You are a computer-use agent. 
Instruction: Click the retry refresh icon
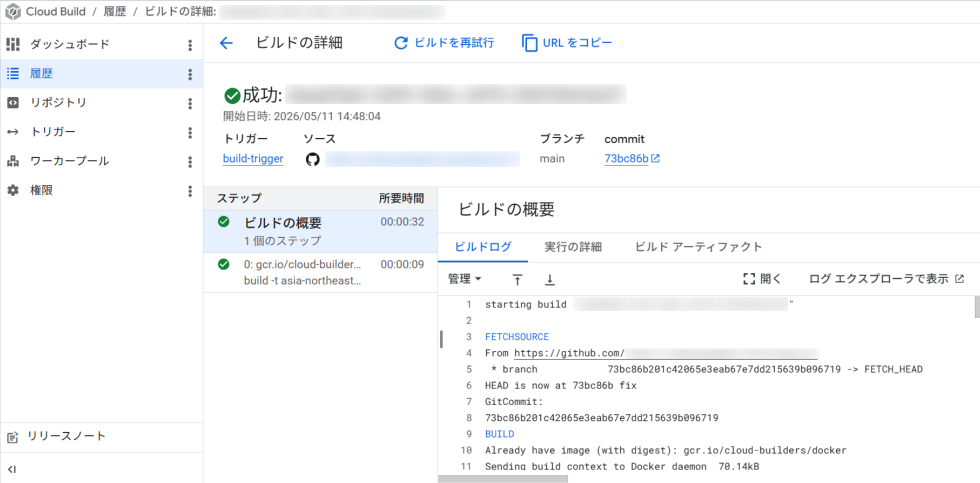[401, 43]
